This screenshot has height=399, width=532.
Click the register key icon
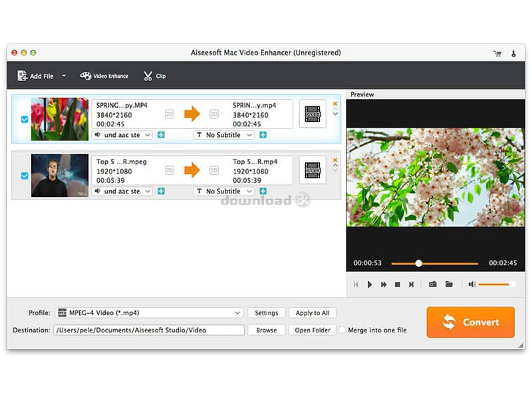tap(513, 54)
